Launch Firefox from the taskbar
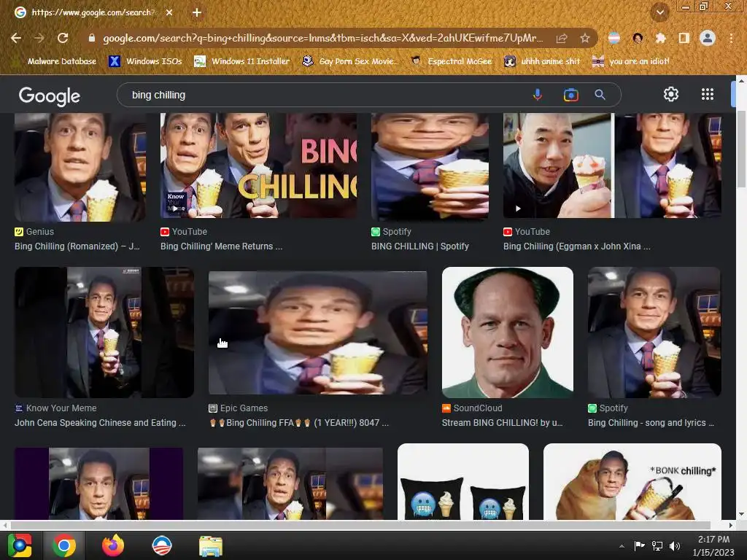The image size is (747, 560). point(113,545)
